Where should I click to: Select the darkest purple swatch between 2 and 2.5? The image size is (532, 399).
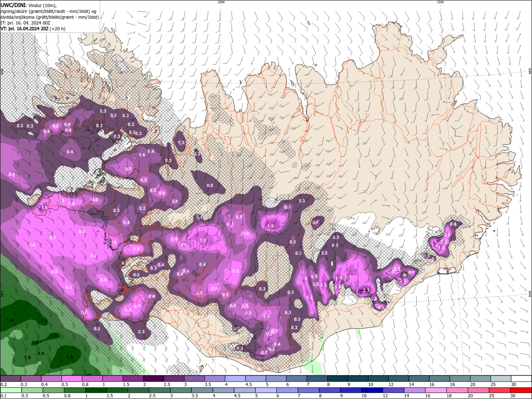(153, 379)
